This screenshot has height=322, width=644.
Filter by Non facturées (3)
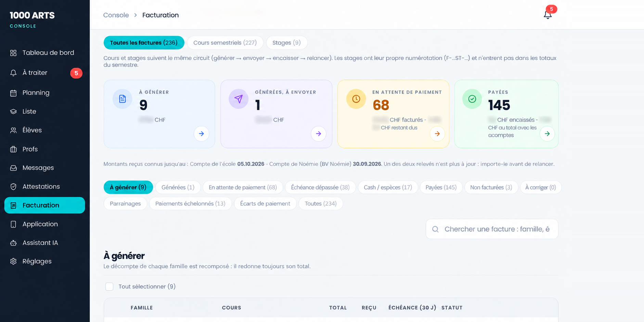tap(491, 187)
